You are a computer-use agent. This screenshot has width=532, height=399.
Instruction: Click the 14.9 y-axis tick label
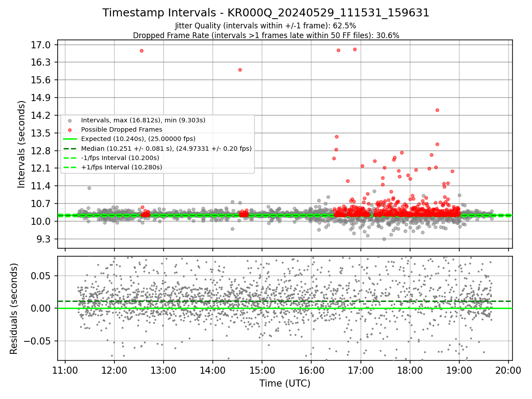pyautogui.click(x=42, y=98)
